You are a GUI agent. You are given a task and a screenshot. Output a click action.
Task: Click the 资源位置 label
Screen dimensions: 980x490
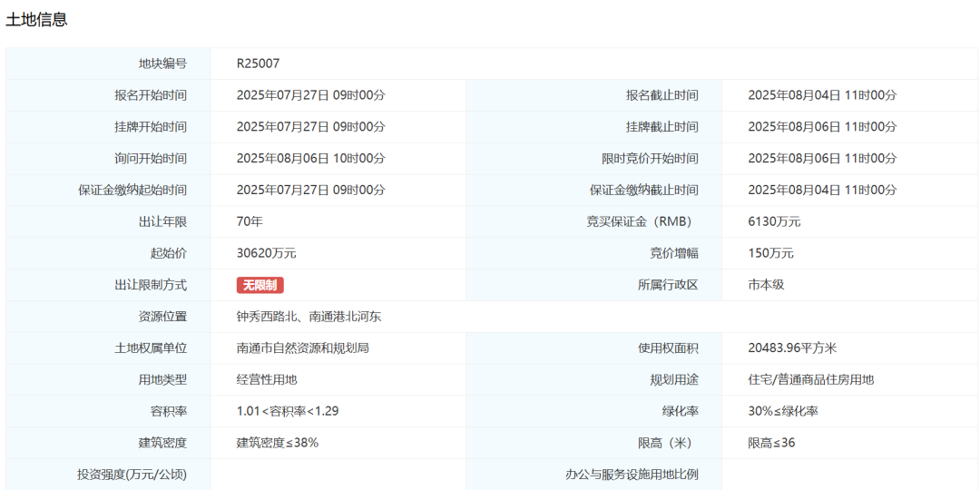pyautogui.click(x=162, y=317)
